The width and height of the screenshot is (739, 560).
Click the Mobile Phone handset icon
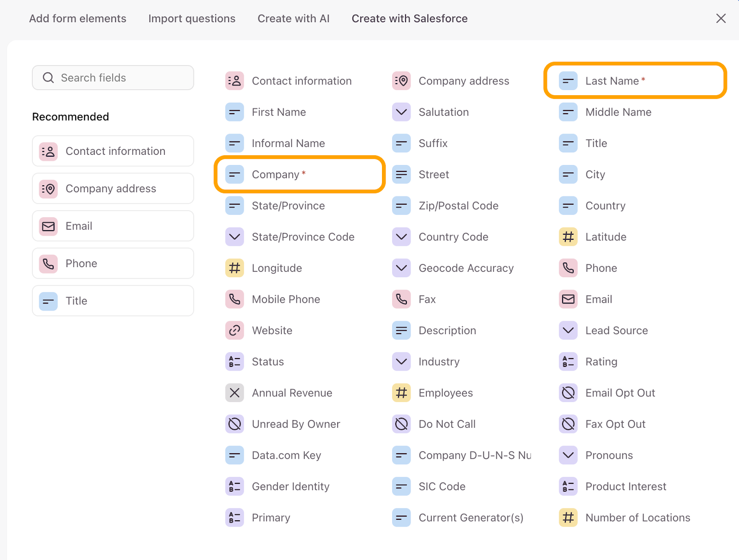[x=235, y=299]
